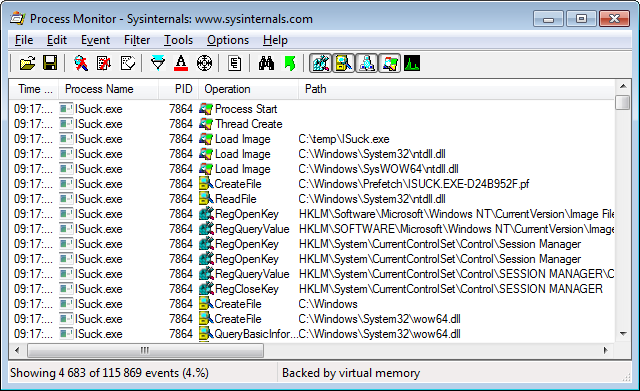
Task: Click the 'Backed by virtual memory' status text
Action: point(351,373)
